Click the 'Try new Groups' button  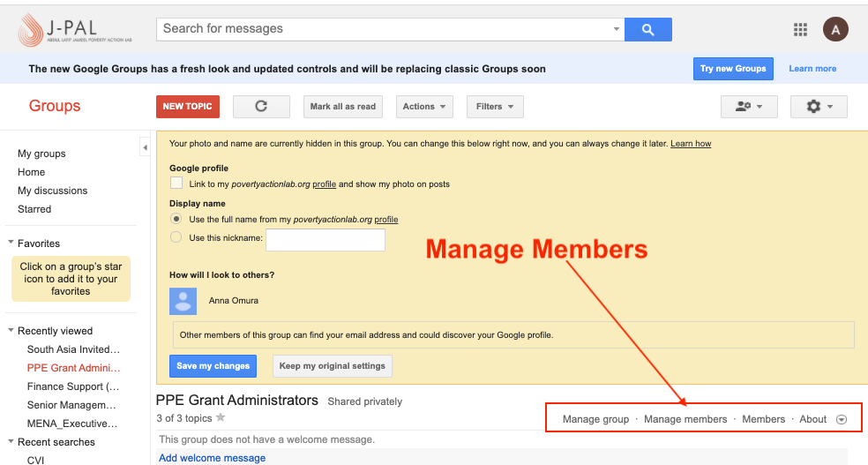(733, 69)
